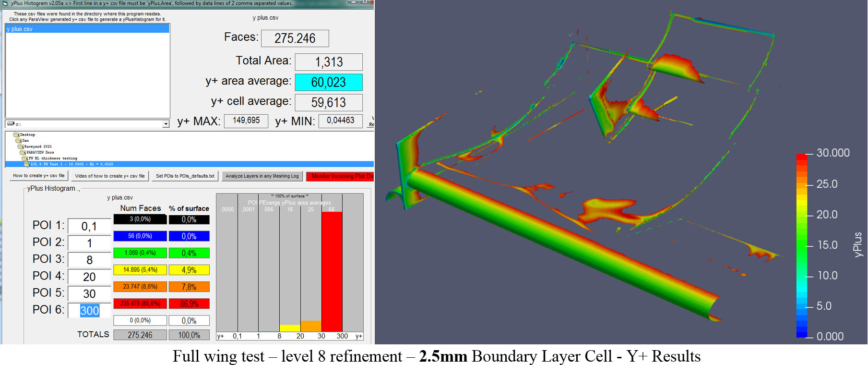868x365 pixels.
Task: Click the Desktop folder icon in directory tree
Action: pos(16,135)
